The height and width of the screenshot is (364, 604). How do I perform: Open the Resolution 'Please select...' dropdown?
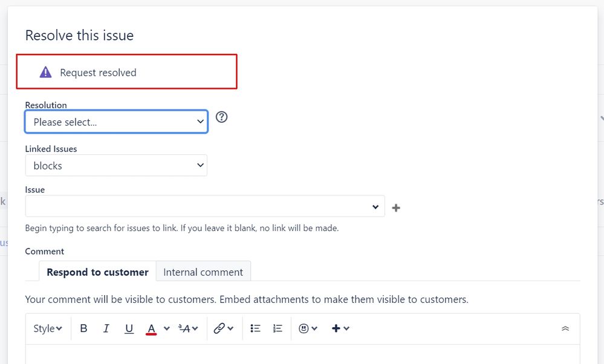point(116,122)
